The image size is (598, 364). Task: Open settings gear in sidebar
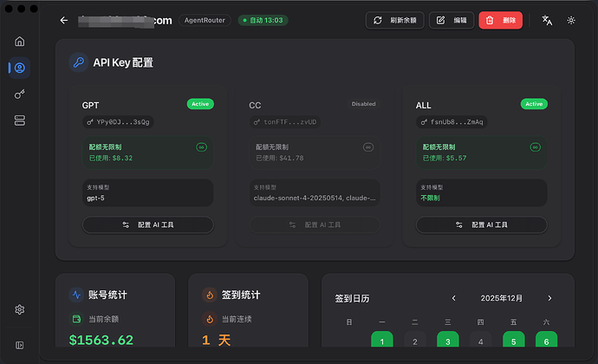[x=20, y=309]
